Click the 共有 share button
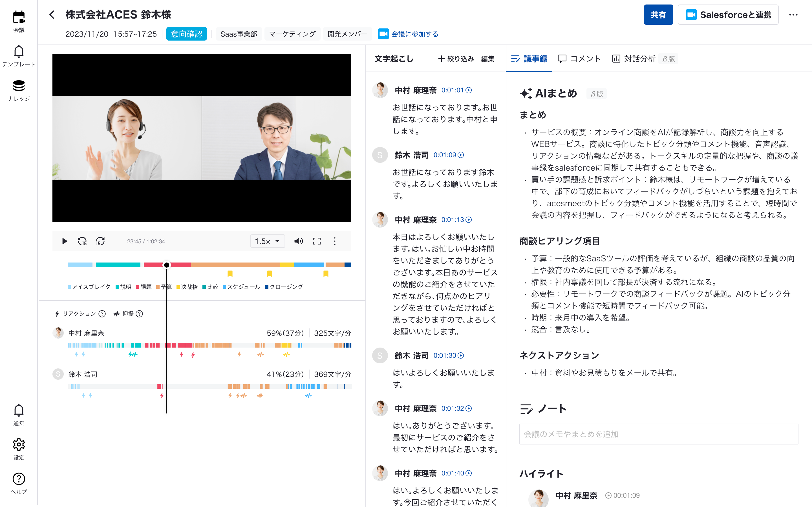The width and height of the screenshot is (812, 507). pos(658,15)
